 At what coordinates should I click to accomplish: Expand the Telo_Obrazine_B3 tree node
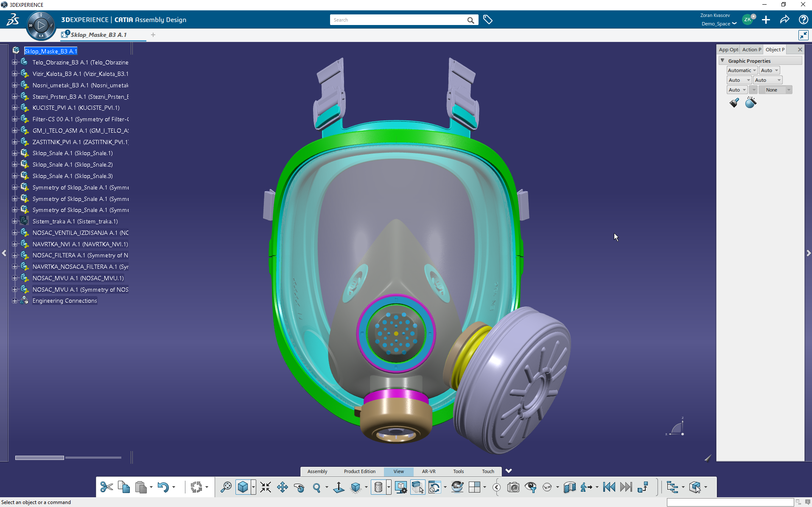[15, 62]
